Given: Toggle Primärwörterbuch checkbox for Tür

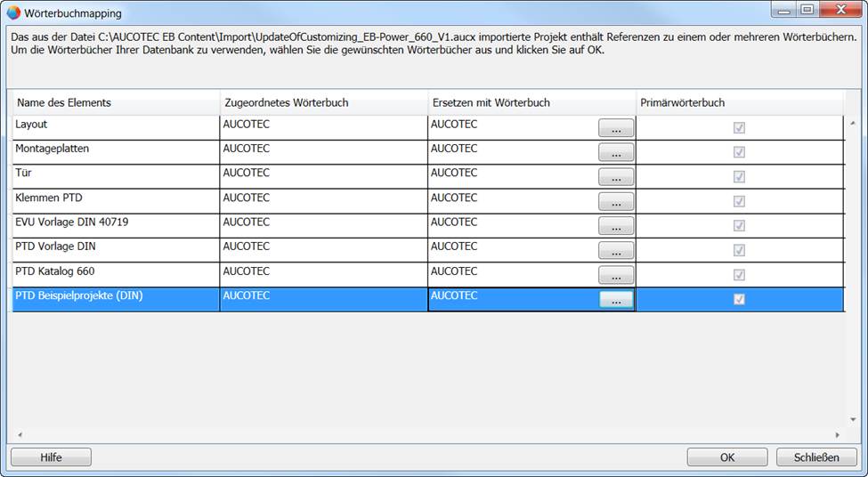Looking at the screenshot, I should 739,176.
